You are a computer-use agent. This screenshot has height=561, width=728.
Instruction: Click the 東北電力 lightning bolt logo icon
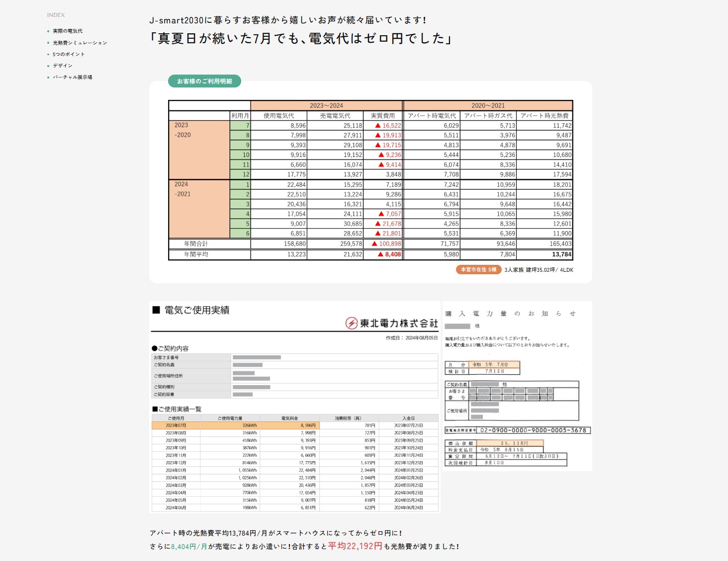pyautogui.click(x=352, y=323)
